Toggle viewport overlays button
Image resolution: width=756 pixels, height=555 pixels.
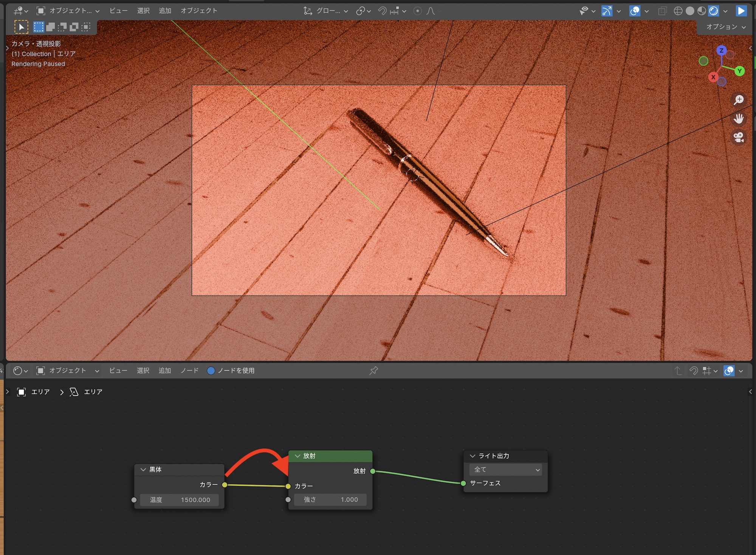click(635, 11)
